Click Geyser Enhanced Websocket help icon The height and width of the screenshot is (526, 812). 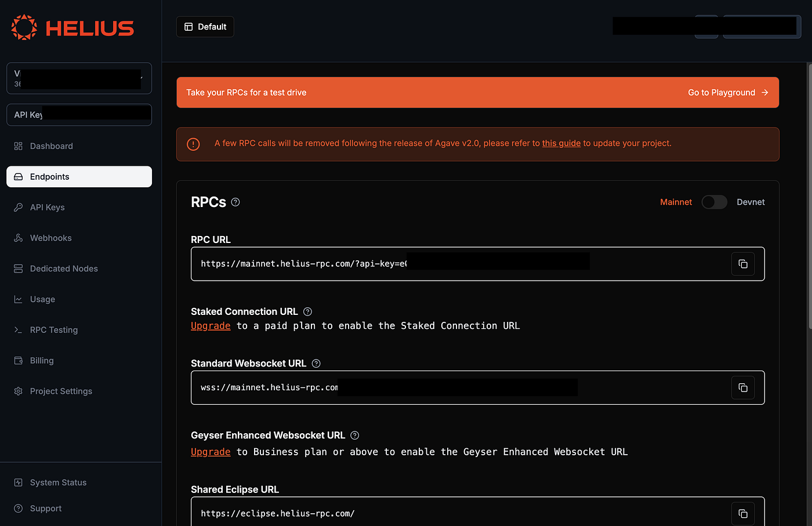coord(355,436)
